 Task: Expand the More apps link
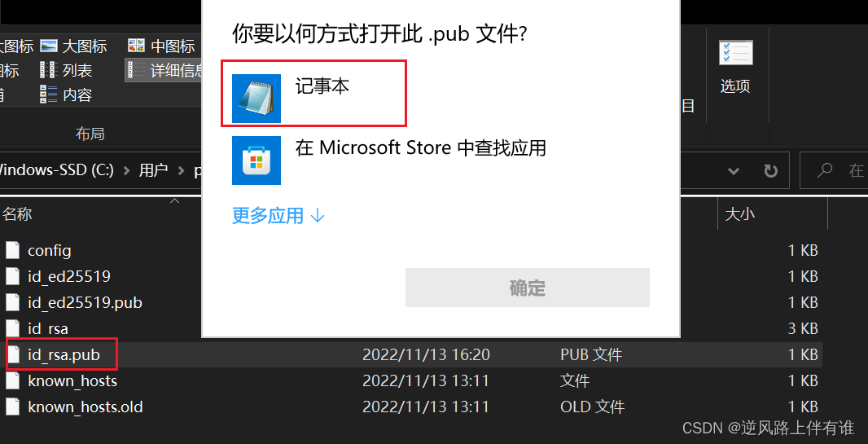point(278,215)
